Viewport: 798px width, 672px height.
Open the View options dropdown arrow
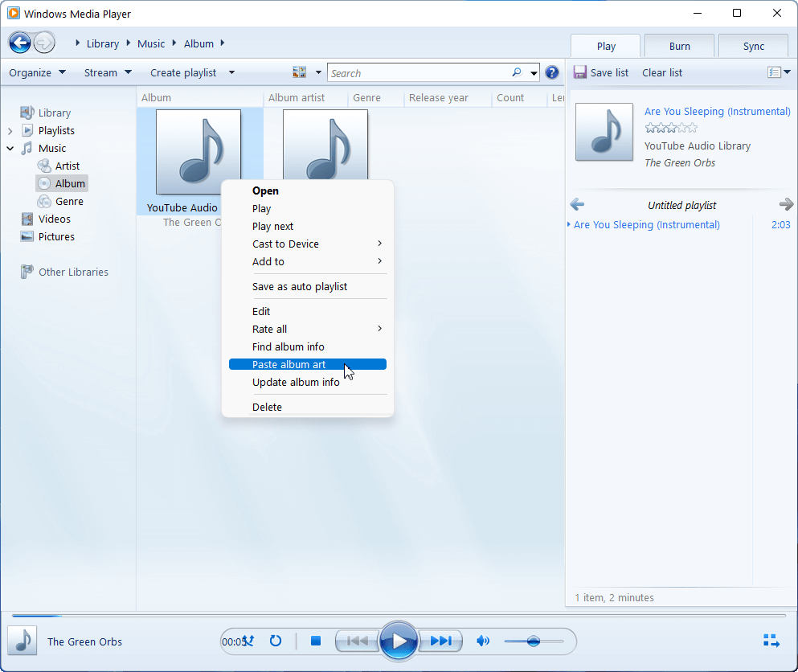pos(318,72)
